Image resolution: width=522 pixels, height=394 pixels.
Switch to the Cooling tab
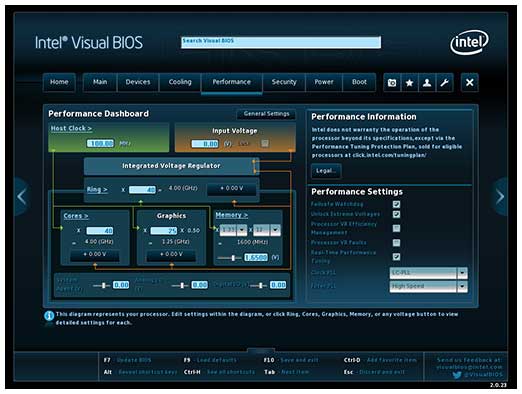[x=180, y=82]
